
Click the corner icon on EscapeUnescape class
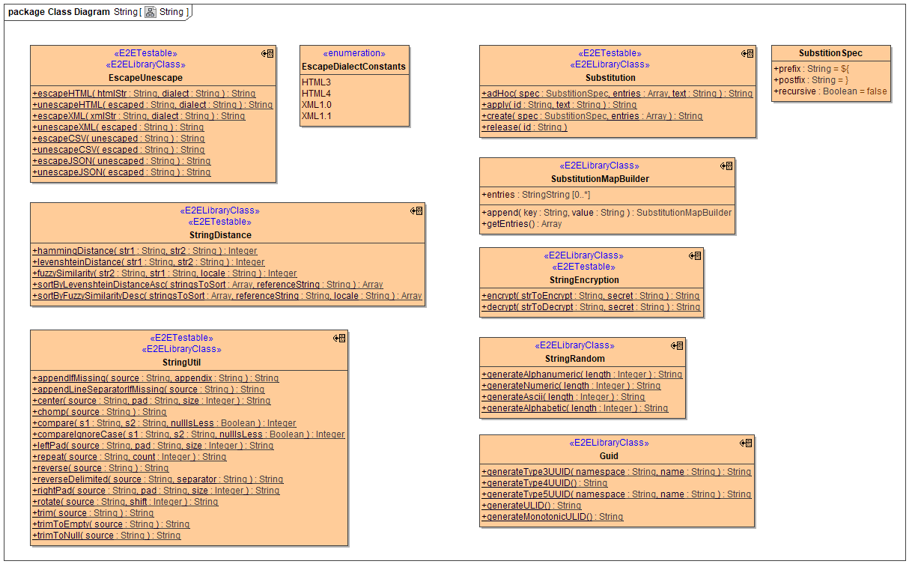point(267,54)
